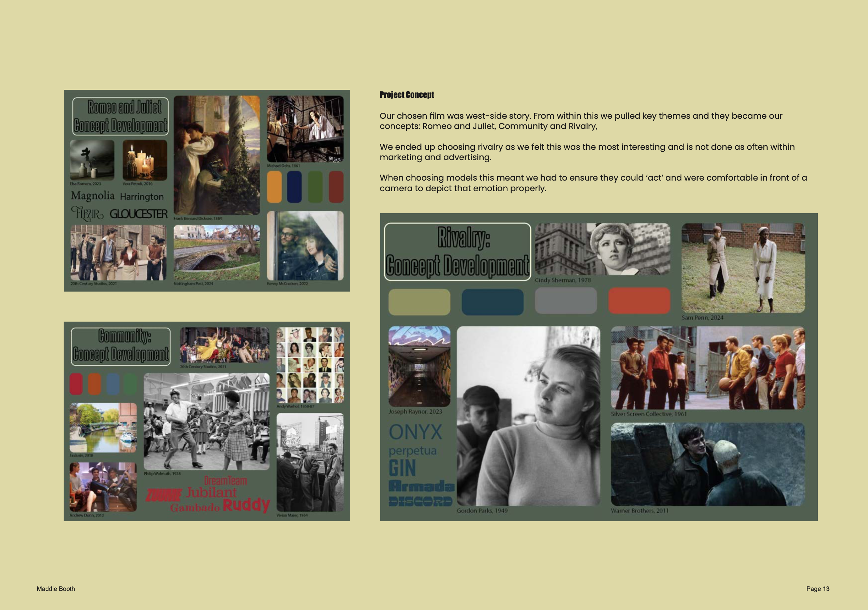
Task: Click the "GIN" font sample
Action: (402, 468)
